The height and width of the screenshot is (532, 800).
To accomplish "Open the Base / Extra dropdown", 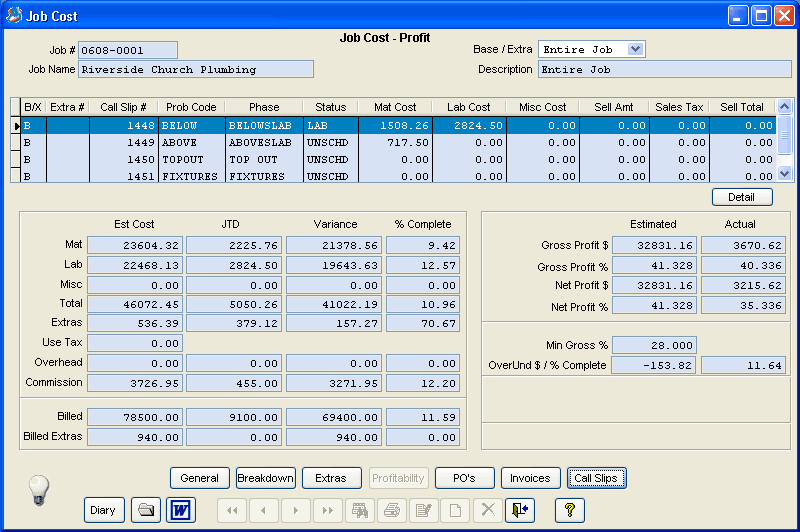I will pyautogui.click(x=635, y=49).
